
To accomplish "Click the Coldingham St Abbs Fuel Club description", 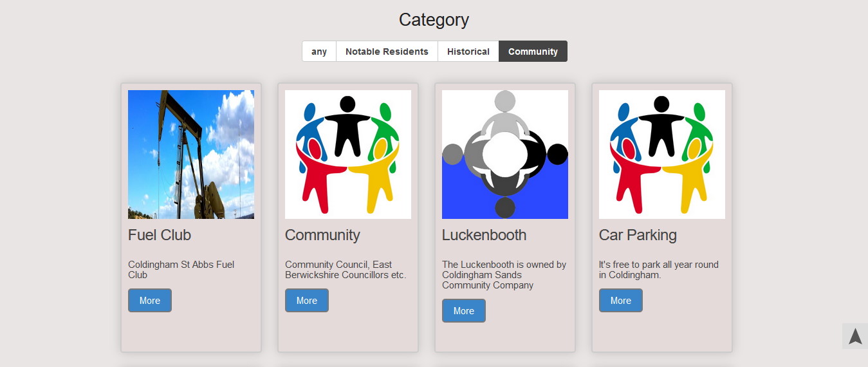I will coord(181,269).
